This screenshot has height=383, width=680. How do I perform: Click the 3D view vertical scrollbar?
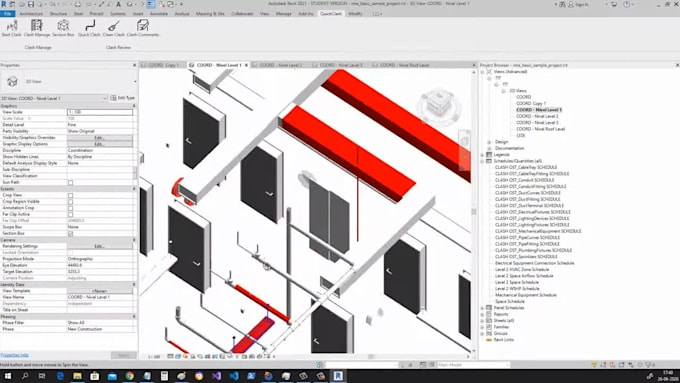474,211
